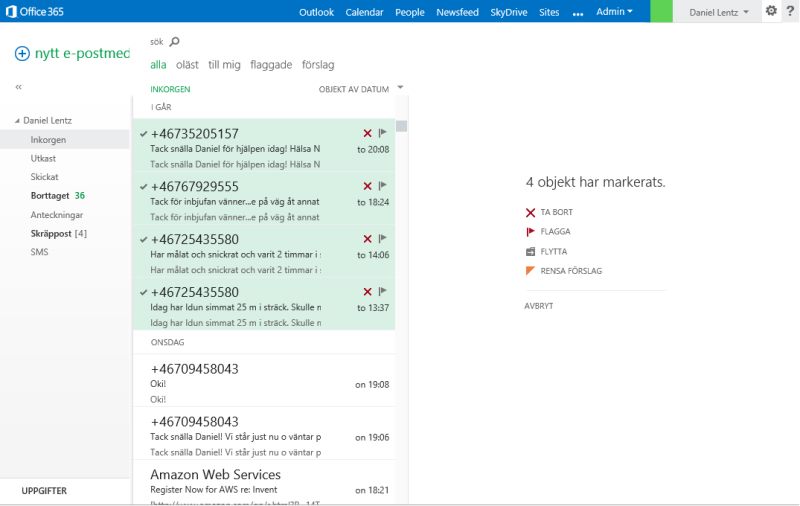The height and width of the screenshot is (506, 800).
Task: Open Calendar in the top navigation
Action: coord(364,12)
